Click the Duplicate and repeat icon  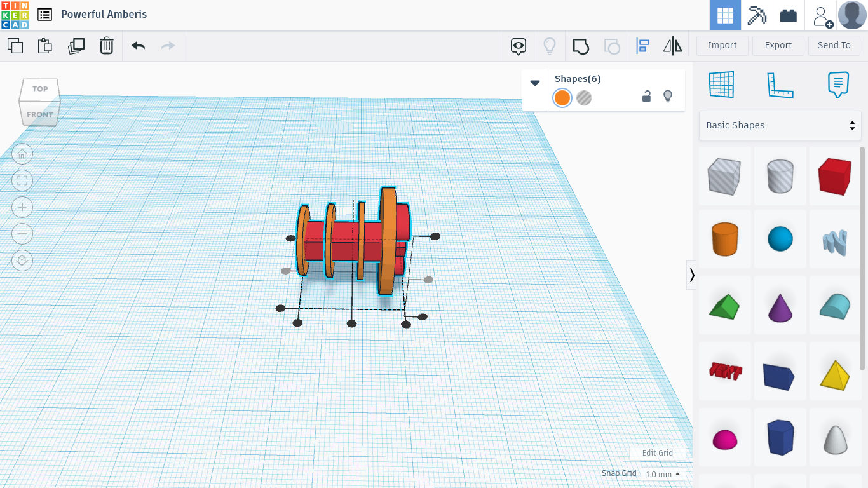coord(76,46)
